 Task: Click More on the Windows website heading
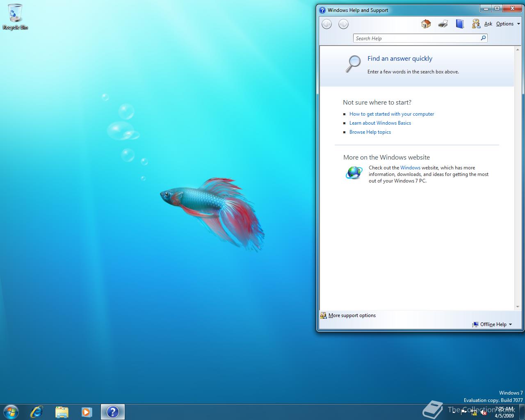point(387,157)
